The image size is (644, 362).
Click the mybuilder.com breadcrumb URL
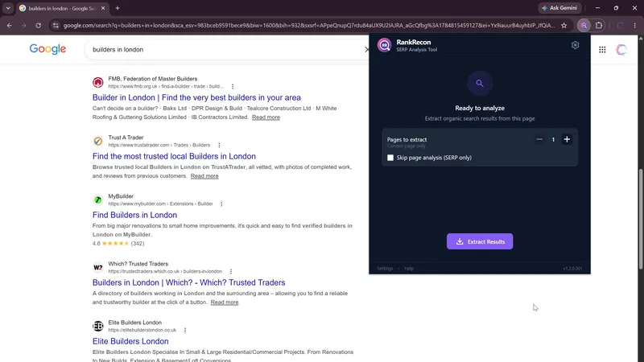[x=160, y=204]
